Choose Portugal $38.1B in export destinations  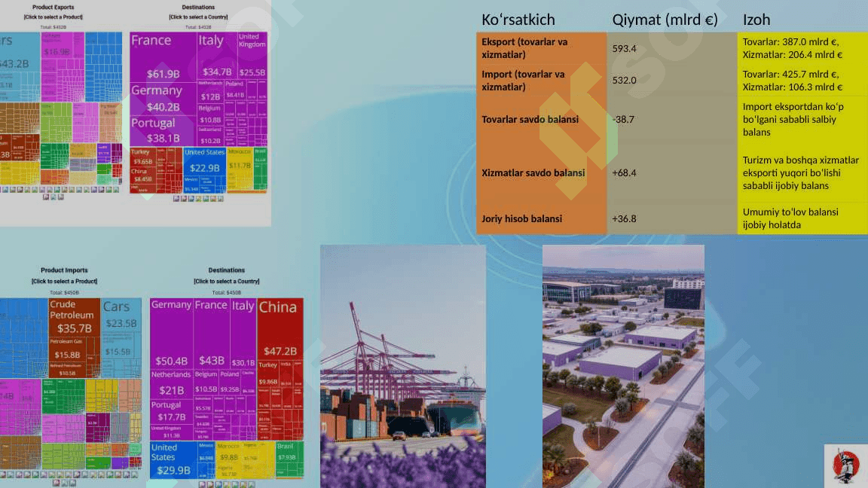(164, 130)
